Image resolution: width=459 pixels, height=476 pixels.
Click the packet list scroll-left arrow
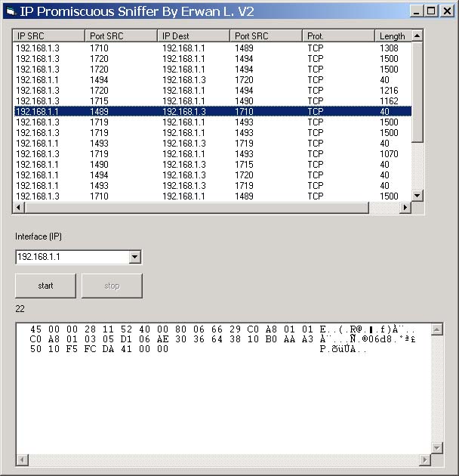click(x=20, y=208)
